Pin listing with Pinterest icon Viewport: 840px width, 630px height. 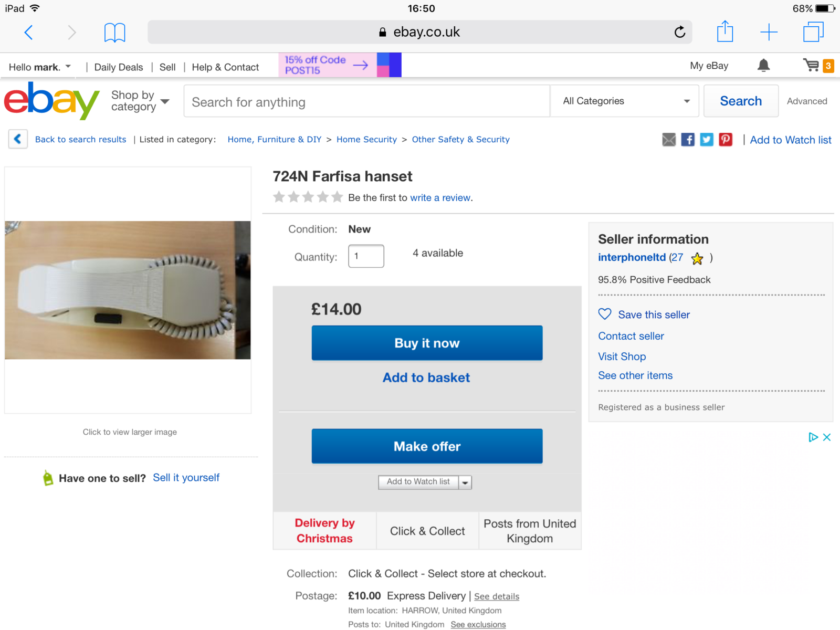pos(726,140)
